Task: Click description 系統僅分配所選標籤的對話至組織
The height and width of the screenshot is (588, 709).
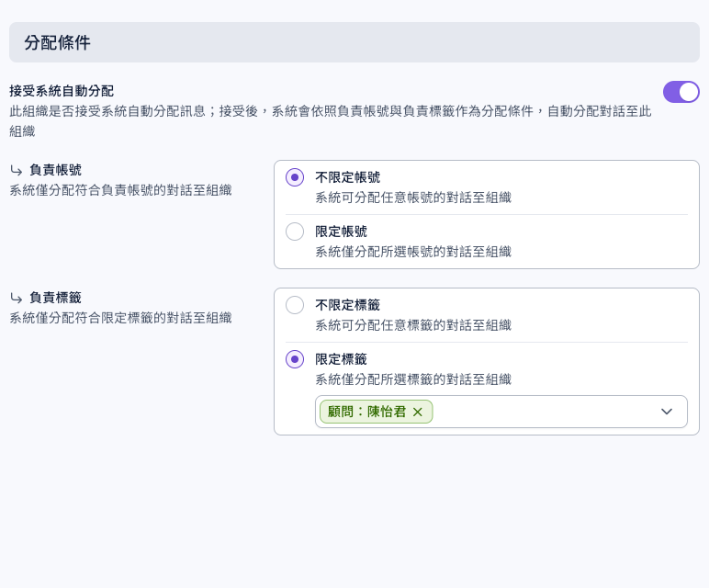Action: 413,379
